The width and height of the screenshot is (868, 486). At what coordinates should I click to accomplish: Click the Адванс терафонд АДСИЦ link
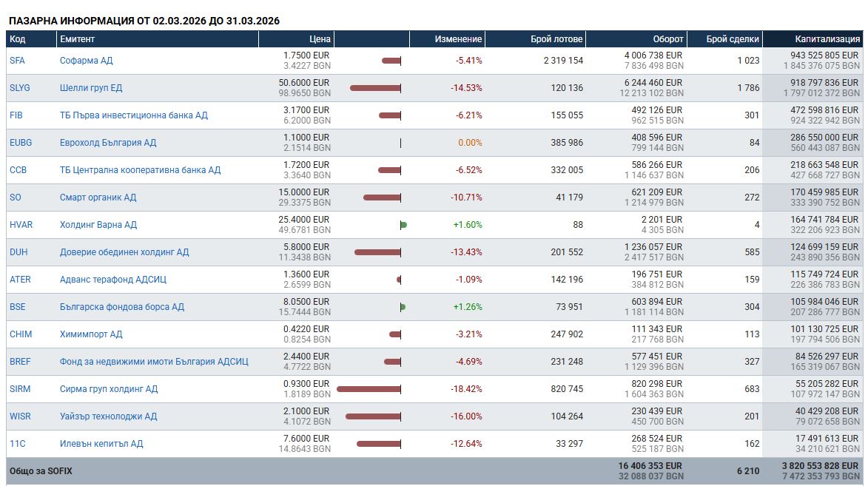tap(113, 280)
